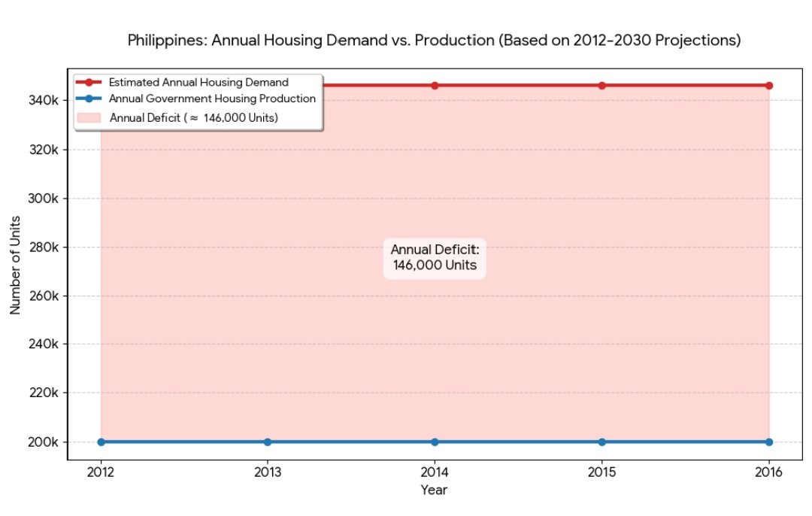The width and height of the screenshot is (812, 516).
Task: Select the red demand data point at 2014
Action: pos(435,86)
